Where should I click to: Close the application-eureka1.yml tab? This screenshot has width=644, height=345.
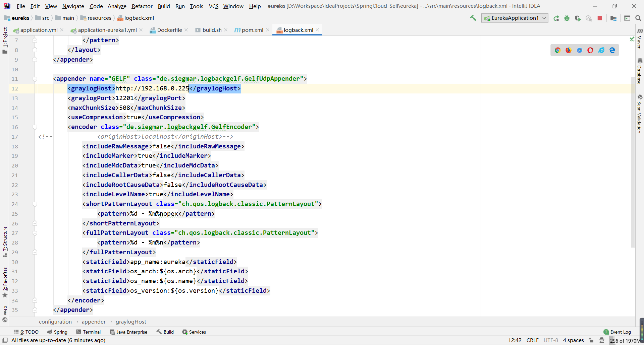(x=141, y=30)
